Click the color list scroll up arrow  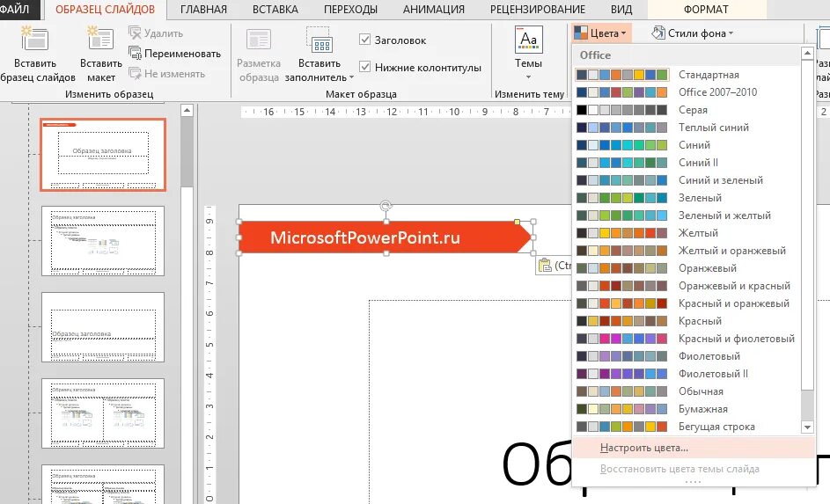[x=807, y=53]
